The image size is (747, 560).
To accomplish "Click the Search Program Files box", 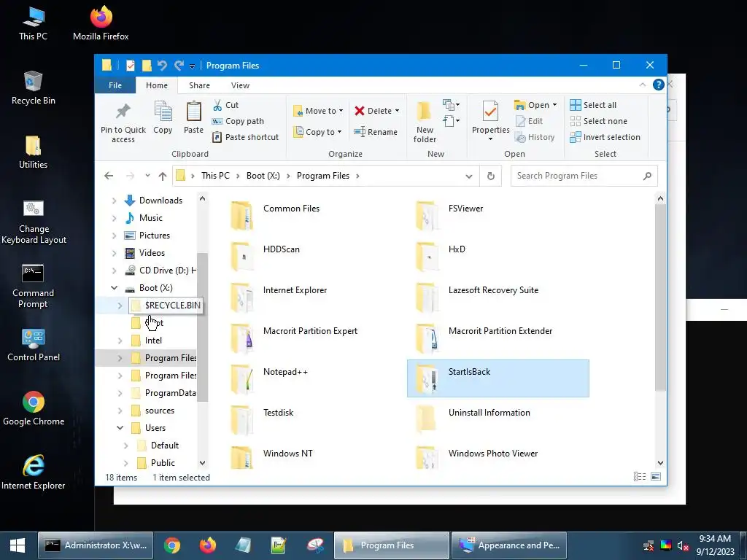I will tap(584, 176).
